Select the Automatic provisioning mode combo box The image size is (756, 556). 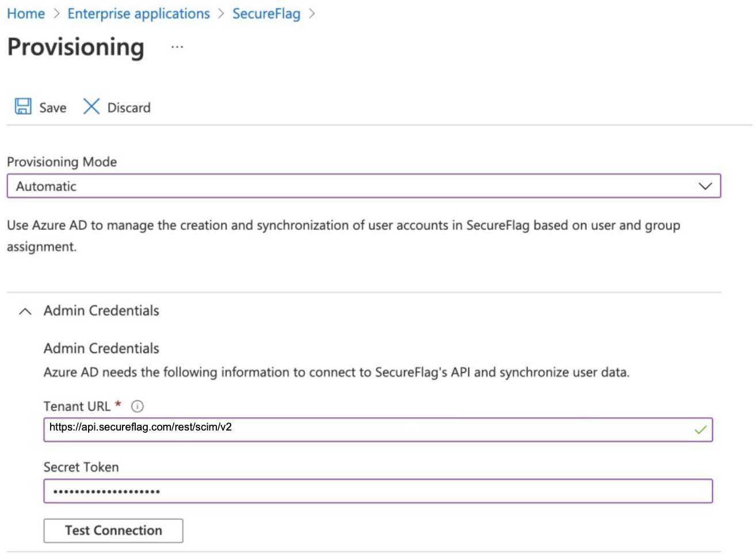[364, 186]
